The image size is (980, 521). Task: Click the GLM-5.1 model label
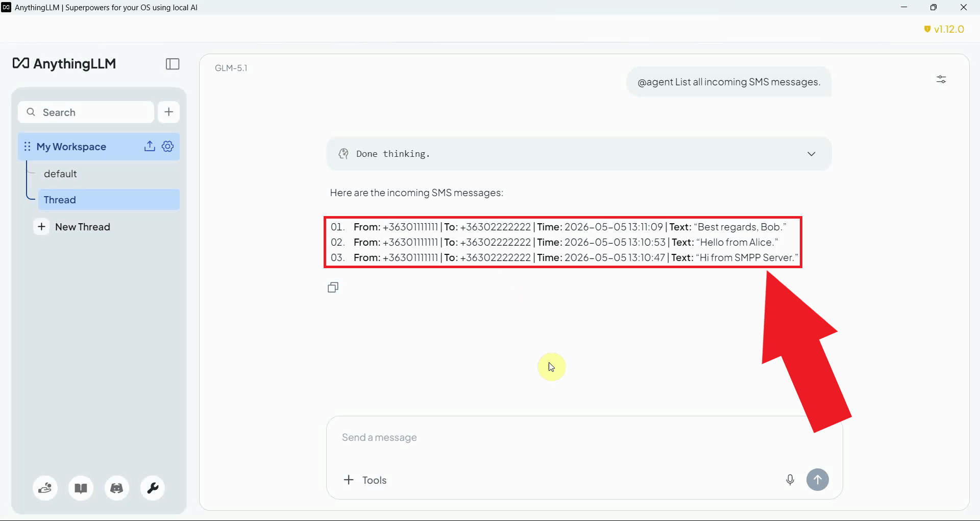[231, 68]
